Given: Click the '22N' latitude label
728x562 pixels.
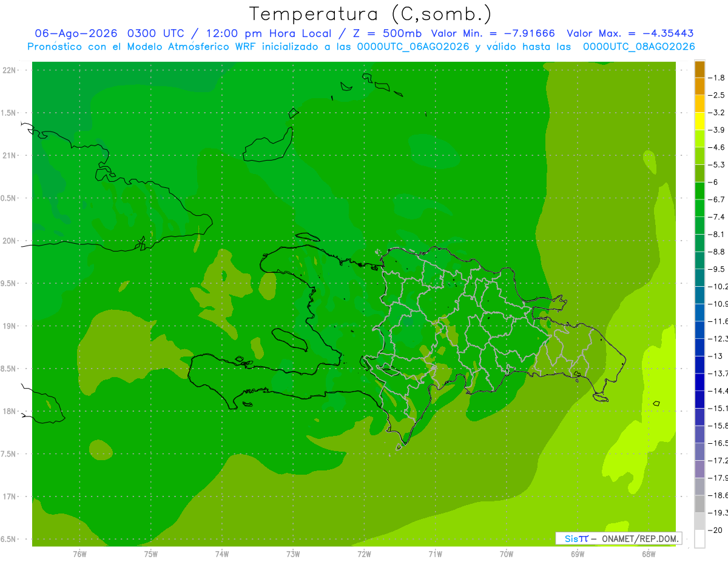Looking at the screenshot, I should click(x=9, y=70).
